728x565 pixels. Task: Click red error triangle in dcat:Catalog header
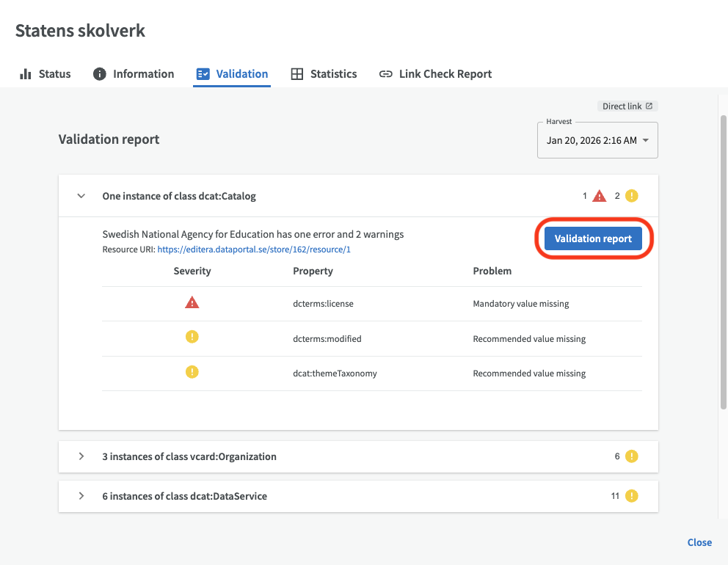(600, 196)
